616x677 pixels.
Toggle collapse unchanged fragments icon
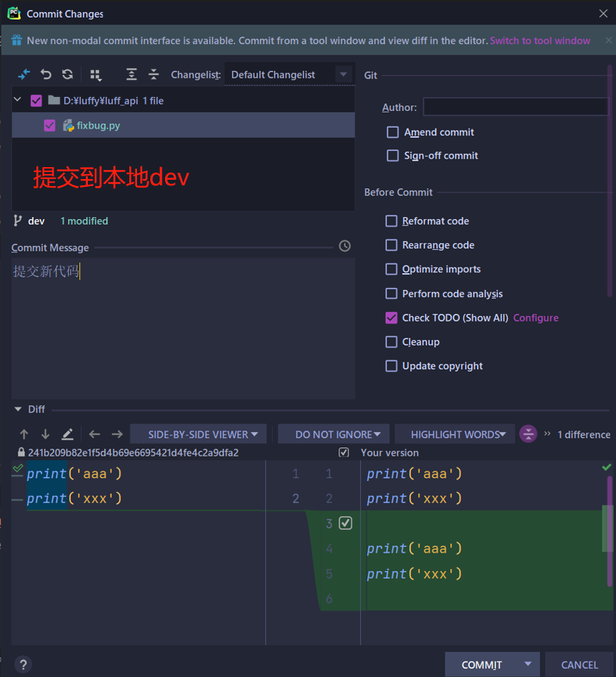pyautogui.click(x=528, y=434)
